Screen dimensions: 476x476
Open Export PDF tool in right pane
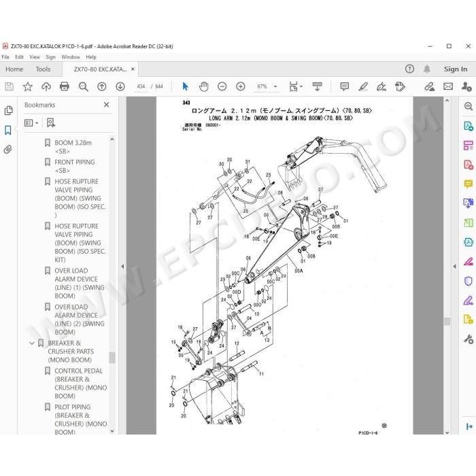coord(469,126)
